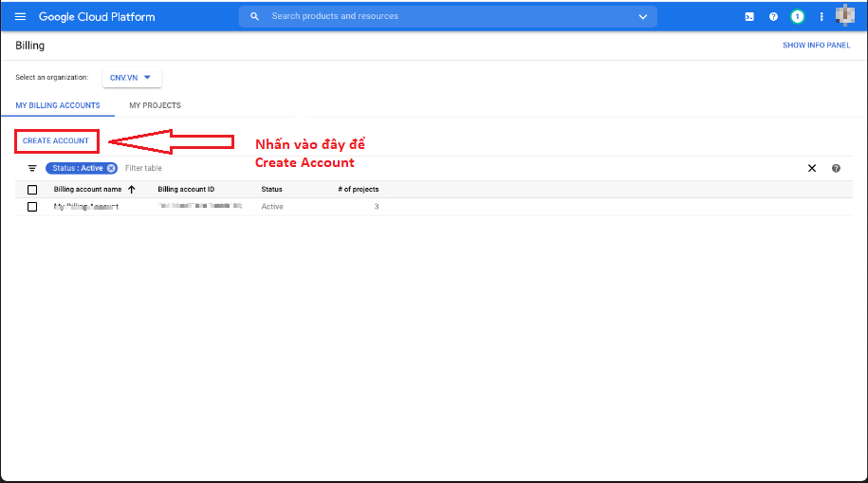Open filter help question icon
The width and height of the screenshot is (868, 483).
coord(836,168)
